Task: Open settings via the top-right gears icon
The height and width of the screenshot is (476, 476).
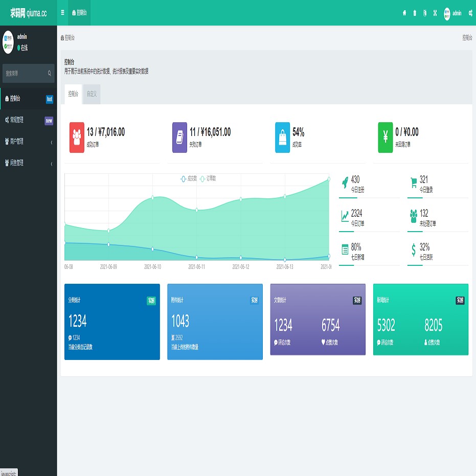Action: pyautogui.click(x=470, y=13)
